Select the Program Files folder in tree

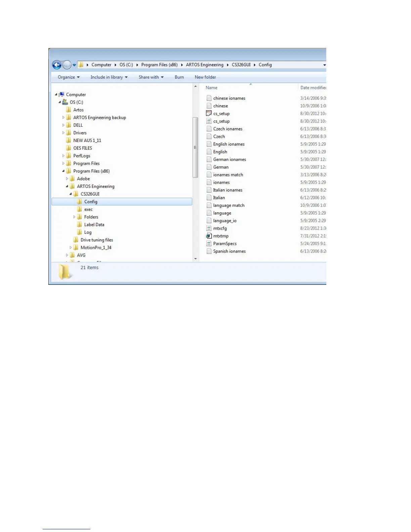coord(86,164)
